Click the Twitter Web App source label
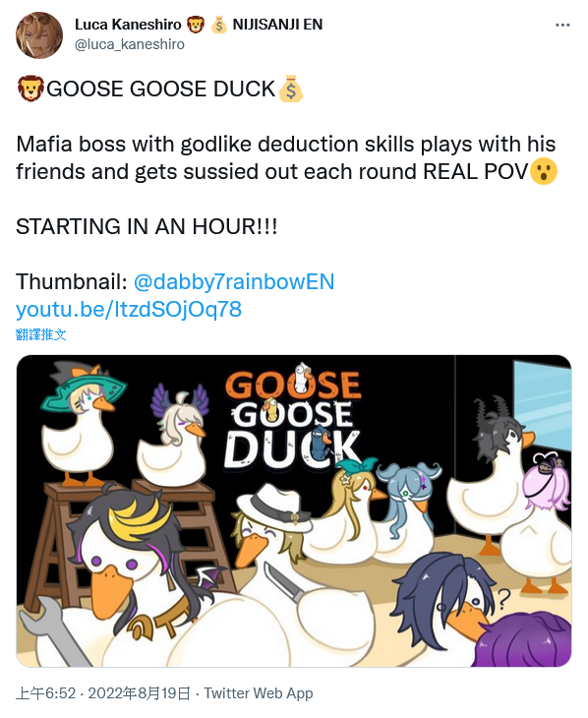This screenshot has height=718, width=588. coord(259,693)
